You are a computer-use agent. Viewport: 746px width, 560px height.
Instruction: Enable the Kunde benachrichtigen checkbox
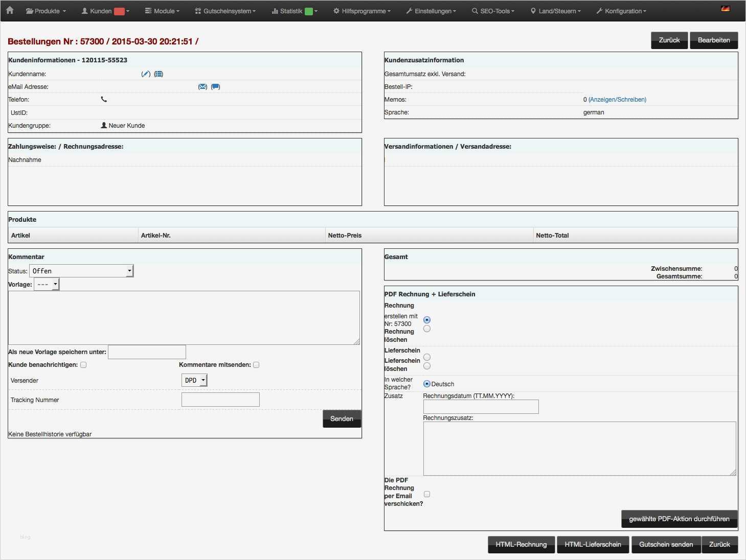coord(83,365)
